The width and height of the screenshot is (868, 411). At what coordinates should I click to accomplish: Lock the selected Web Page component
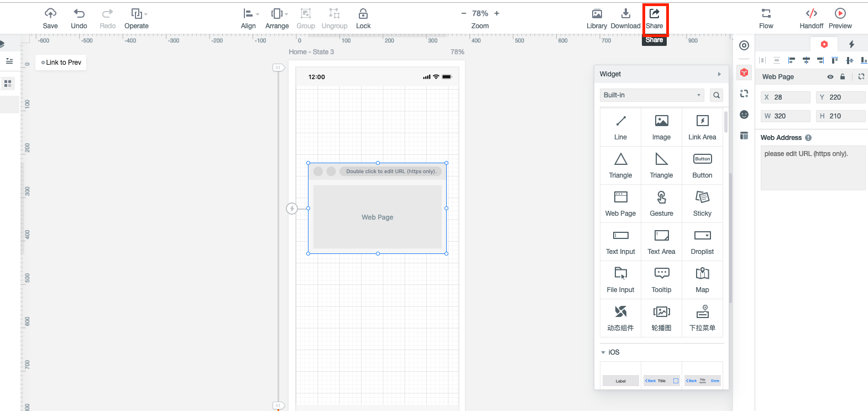pos(363,18)
